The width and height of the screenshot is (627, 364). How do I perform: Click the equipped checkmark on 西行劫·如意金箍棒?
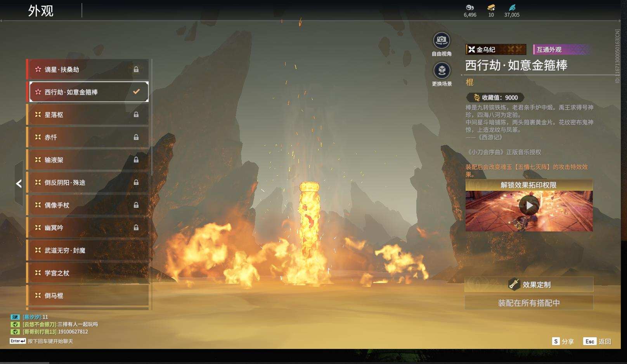coord(136,92)
